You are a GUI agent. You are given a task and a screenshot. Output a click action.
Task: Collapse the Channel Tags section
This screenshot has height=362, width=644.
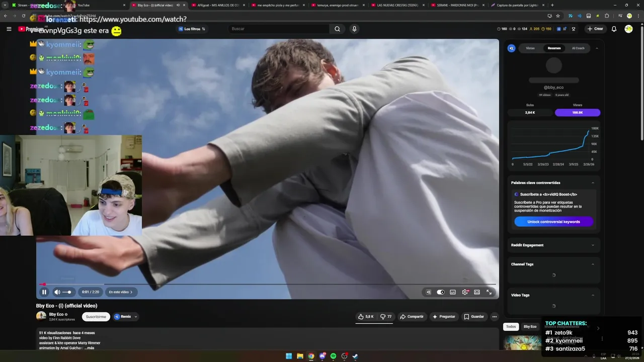pyautogui.click(x=593, y=264)
